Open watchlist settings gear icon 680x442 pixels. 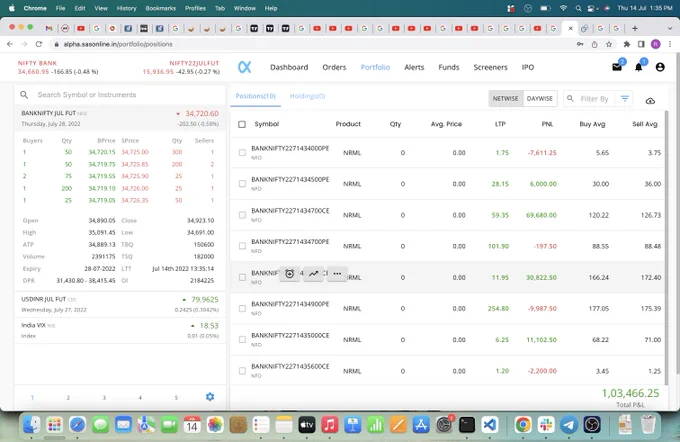(x=210, y=396)
